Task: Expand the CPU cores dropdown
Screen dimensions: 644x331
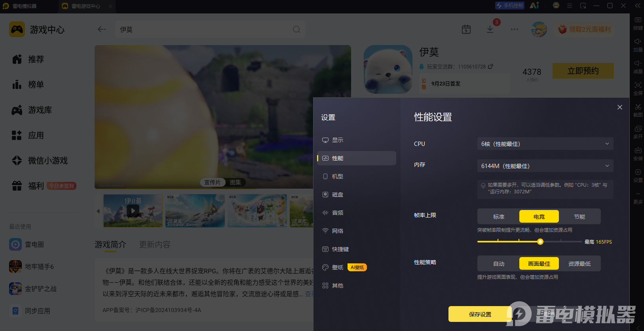Action: 545,144
